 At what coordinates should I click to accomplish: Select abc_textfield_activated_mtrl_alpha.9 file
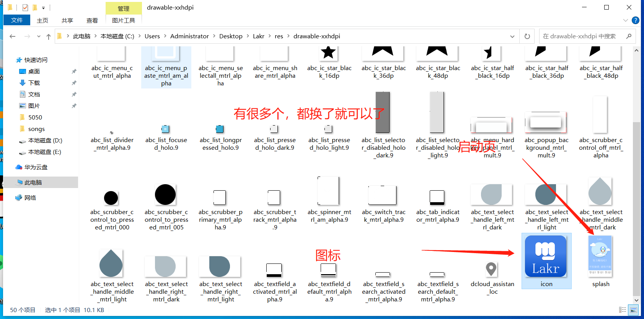tap(275, 283)
